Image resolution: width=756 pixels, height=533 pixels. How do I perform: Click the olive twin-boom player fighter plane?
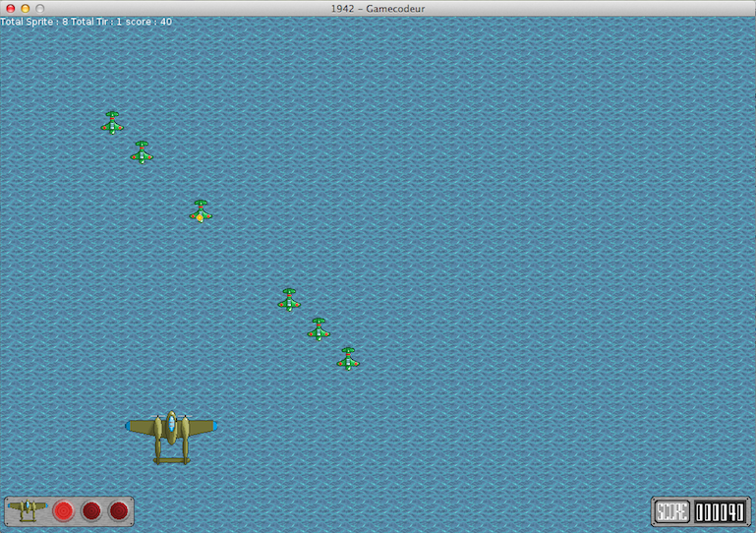tap(171, 437)
